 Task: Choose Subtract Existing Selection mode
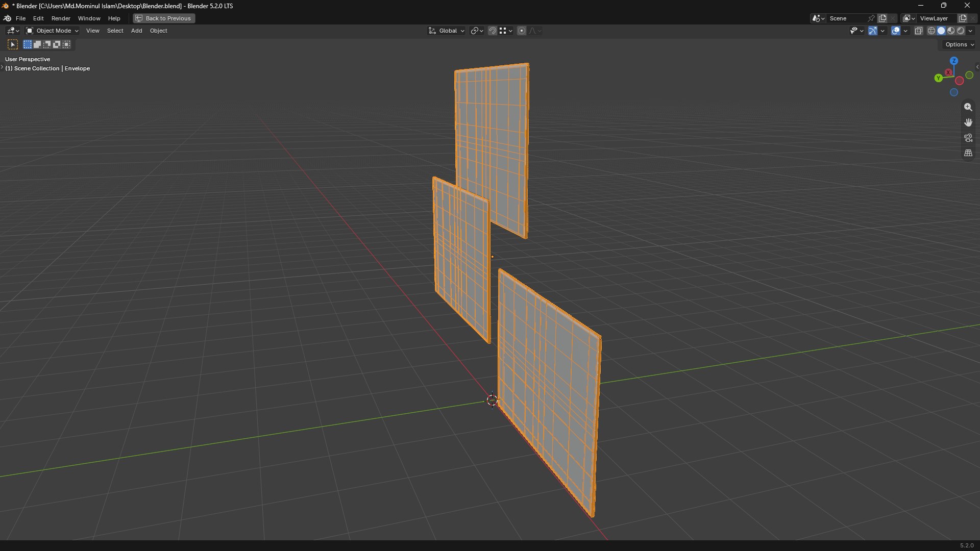point(47,44)
